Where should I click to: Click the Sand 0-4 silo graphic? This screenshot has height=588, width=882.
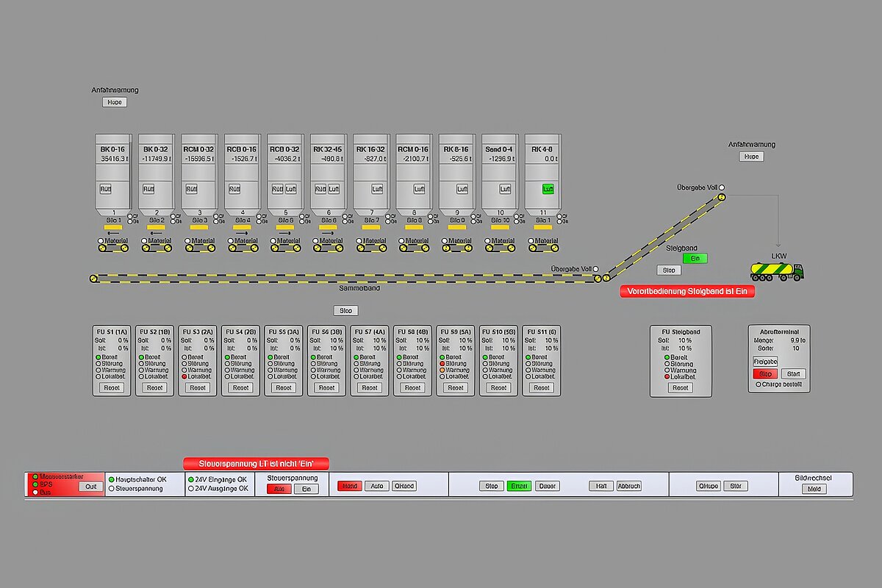tap(499, 173)
